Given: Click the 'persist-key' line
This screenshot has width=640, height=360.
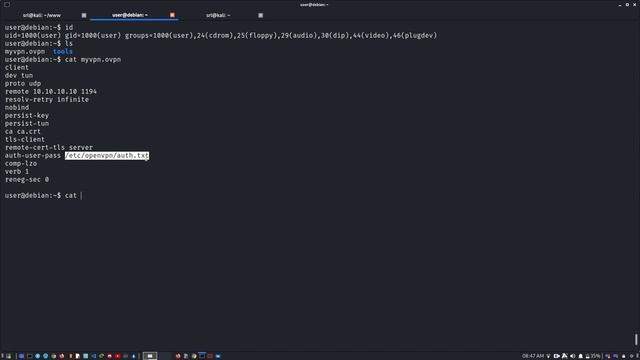Looking at the screenshot, I should 27,116.
